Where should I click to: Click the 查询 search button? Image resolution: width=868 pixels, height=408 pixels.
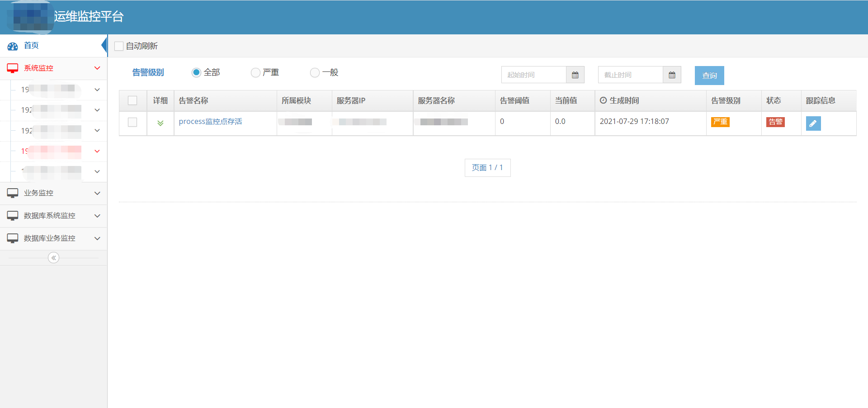click(709, 75)
